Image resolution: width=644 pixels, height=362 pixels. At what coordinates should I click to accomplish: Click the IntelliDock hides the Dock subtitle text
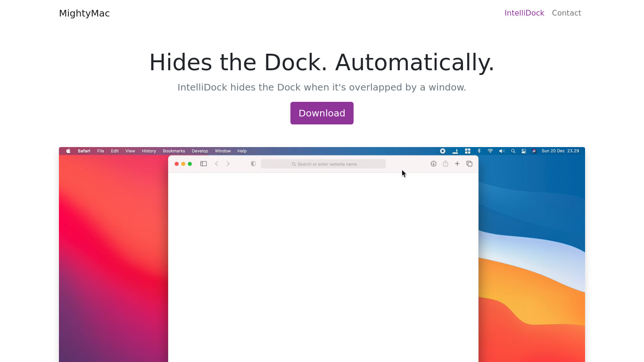(x=322, y=87)
